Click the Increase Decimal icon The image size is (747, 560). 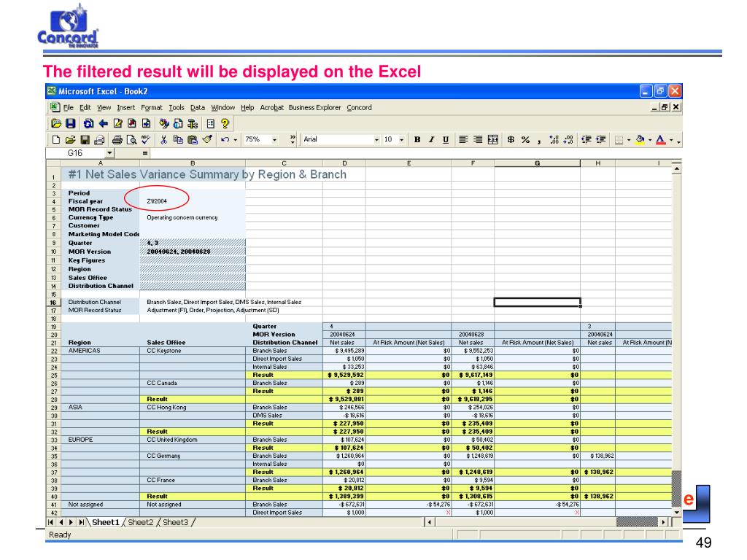click(554, 139)
